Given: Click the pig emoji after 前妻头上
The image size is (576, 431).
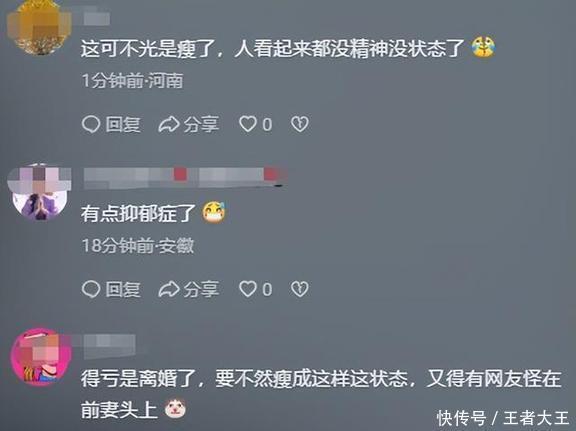Looking at the screenshot, I should pos(175,408).
